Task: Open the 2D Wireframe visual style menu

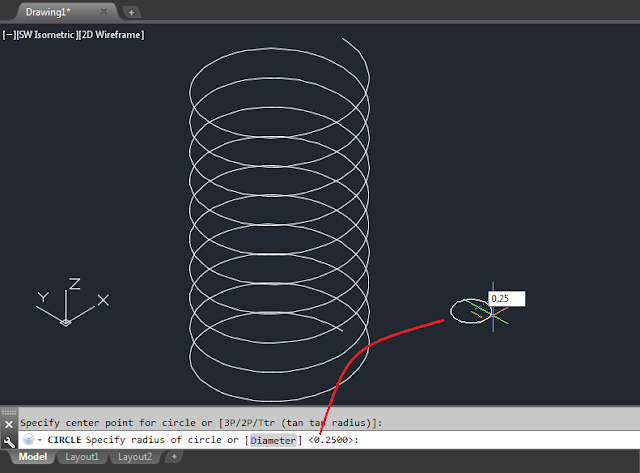Action: [111, 35]
